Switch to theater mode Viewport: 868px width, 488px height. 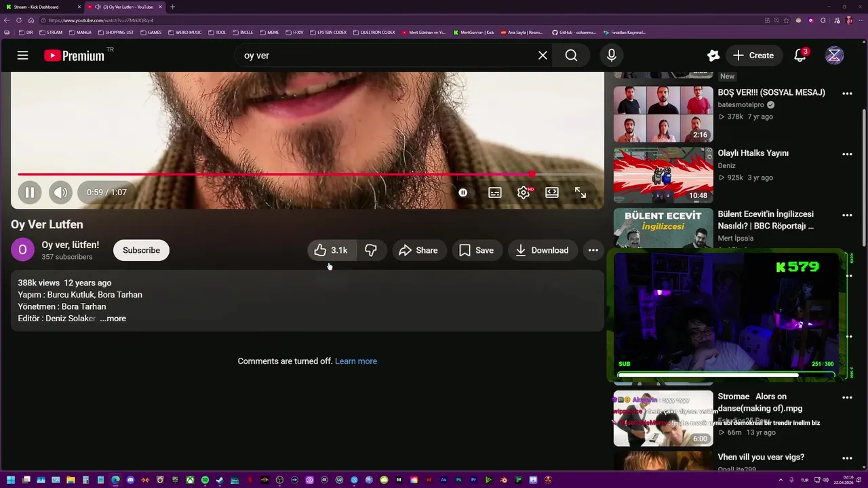(x=552, y=192)
